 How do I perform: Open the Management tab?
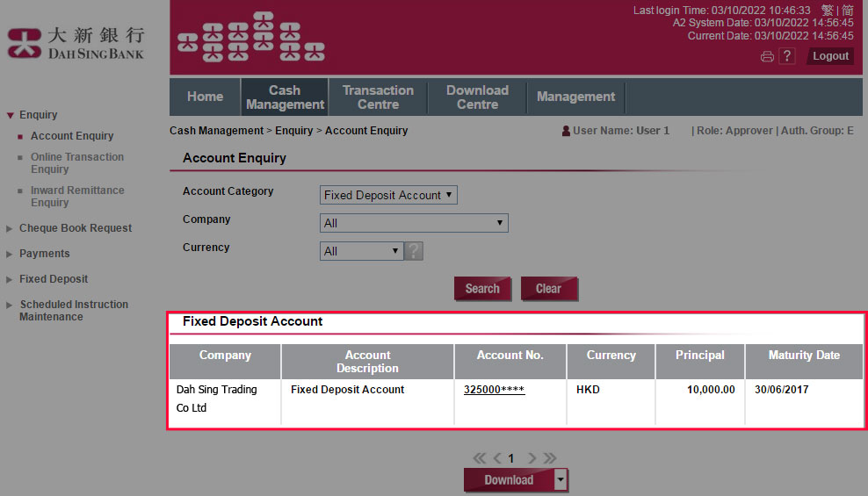click(575, 97)
